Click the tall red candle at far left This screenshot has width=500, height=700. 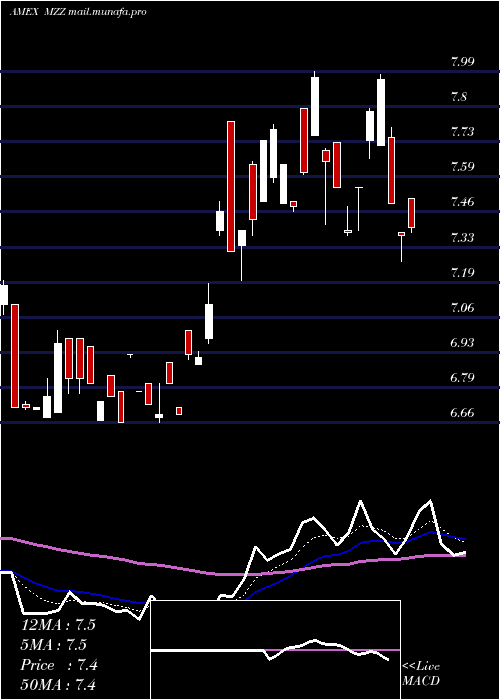15,356
